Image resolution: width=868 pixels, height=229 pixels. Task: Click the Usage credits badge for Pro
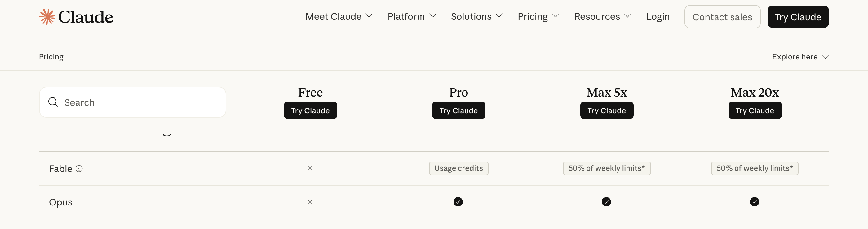point(458,168)
